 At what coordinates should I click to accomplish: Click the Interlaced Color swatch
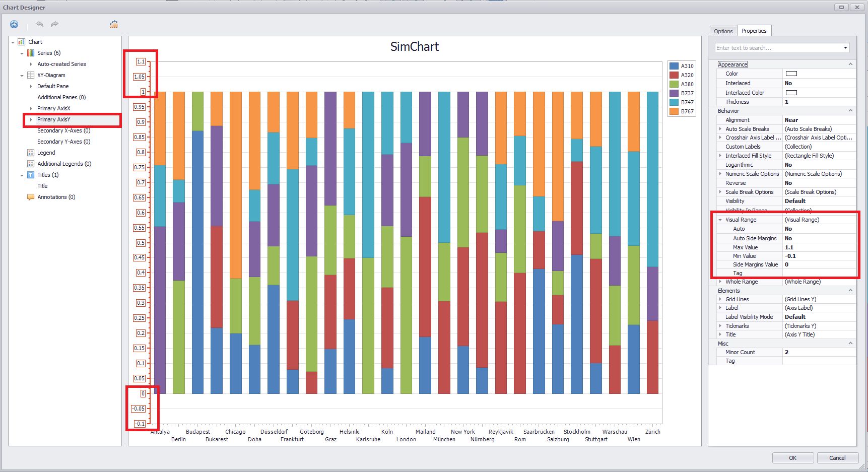click(791, 93)
